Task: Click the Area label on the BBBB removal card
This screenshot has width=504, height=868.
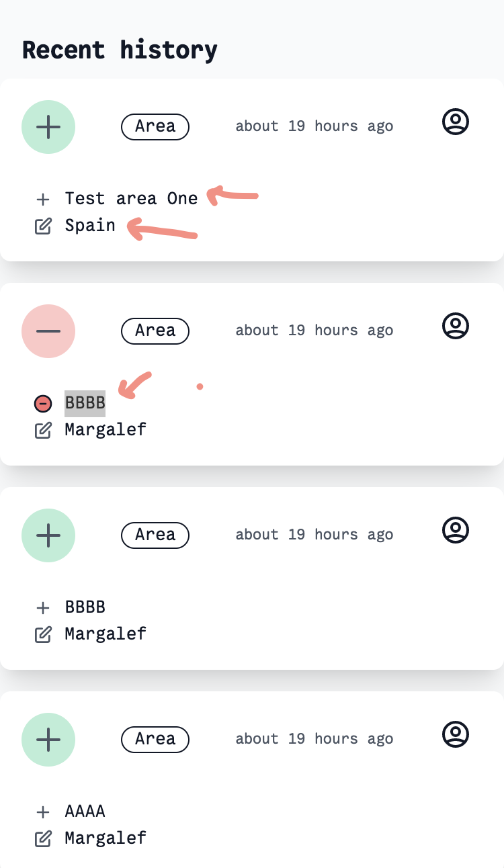Action: coord(155,331)
